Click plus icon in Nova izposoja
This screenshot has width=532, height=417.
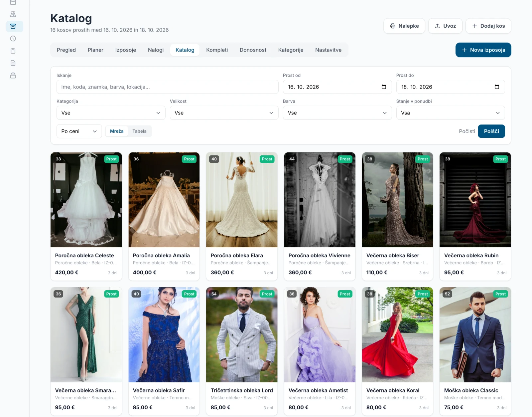click(x=464, y=50)
